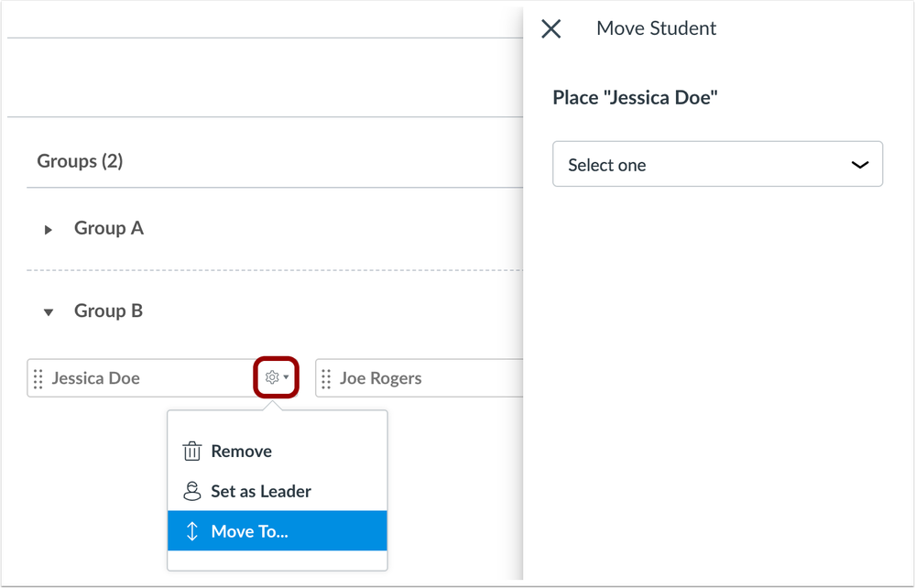Select Remove from the student options menu

click(x=241, y=451)
